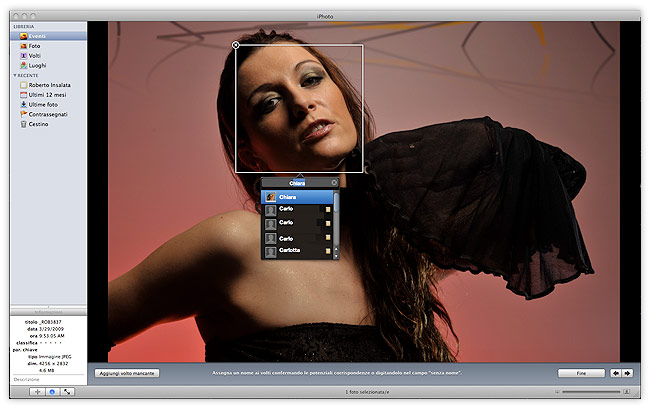650x409 pixels.
Task: Click inside the detected face rectangle
Action: [299, 109]
